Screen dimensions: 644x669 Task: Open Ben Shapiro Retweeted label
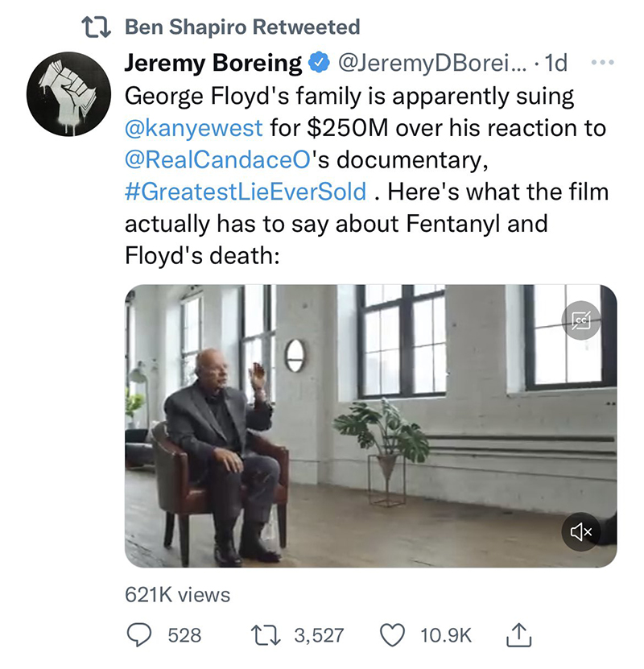point(242,27)
